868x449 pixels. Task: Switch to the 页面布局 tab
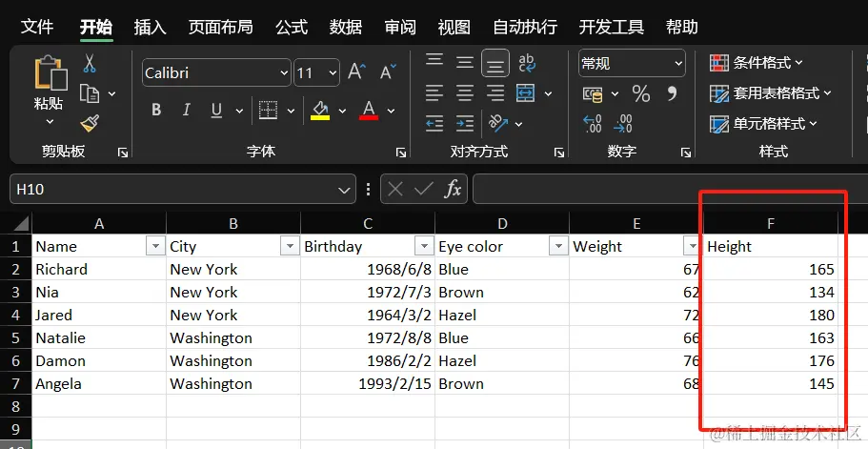[x=220, y=27]
